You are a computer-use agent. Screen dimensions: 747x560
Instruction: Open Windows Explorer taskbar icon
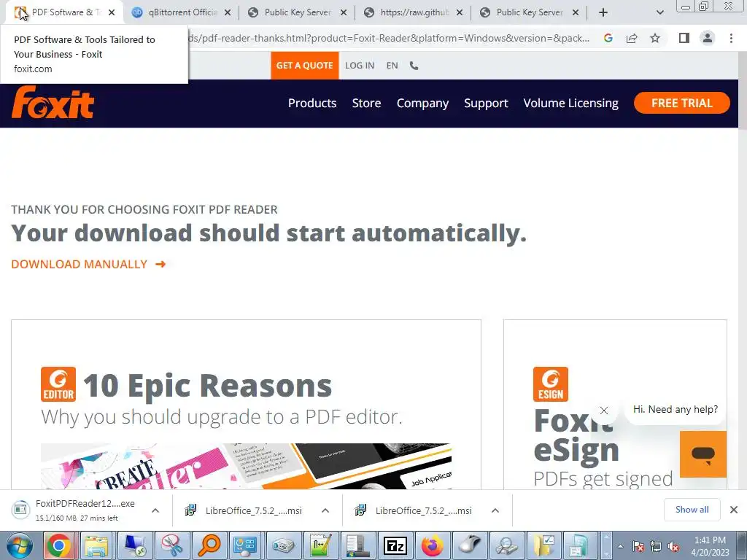(97, 545)
